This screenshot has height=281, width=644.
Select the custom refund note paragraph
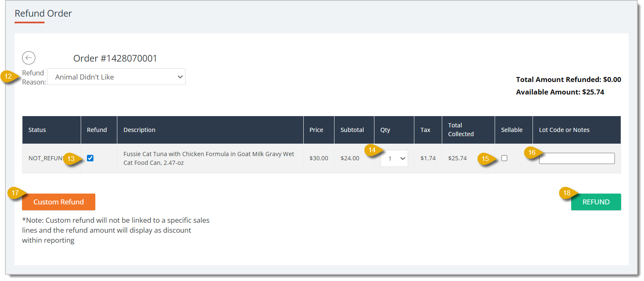(116, 230)
